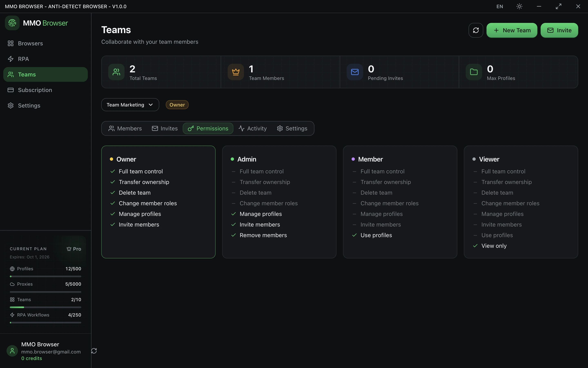Open Subscription in the sidebar
The image size is (588, 368).
(46, 90)
